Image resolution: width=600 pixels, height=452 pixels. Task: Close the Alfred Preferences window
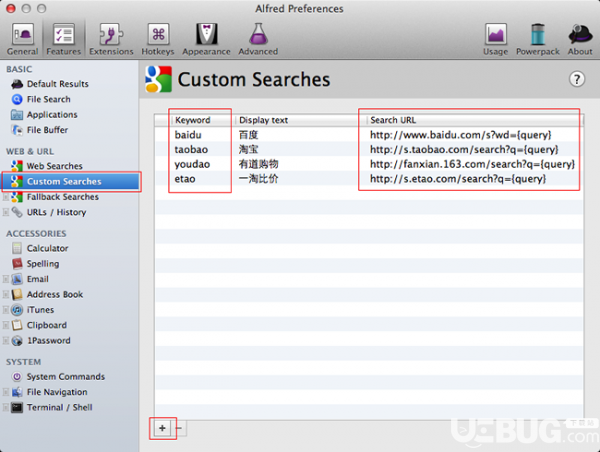[11, 8]
